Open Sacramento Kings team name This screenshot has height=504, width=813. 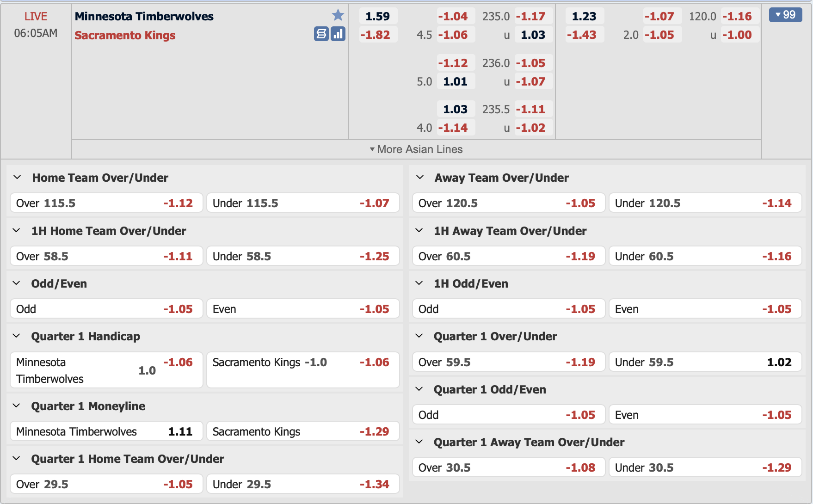pyautogui.click(x=125, y=35)
